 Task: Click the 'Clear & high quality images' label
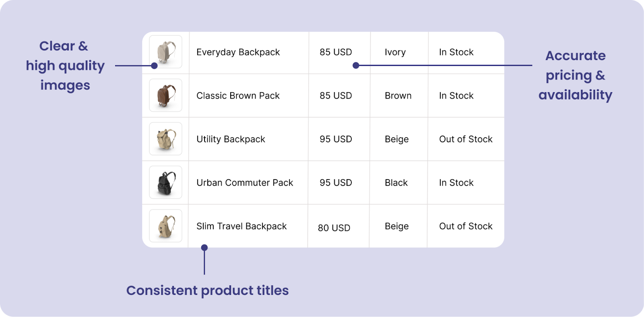click(x=65, y=66)
